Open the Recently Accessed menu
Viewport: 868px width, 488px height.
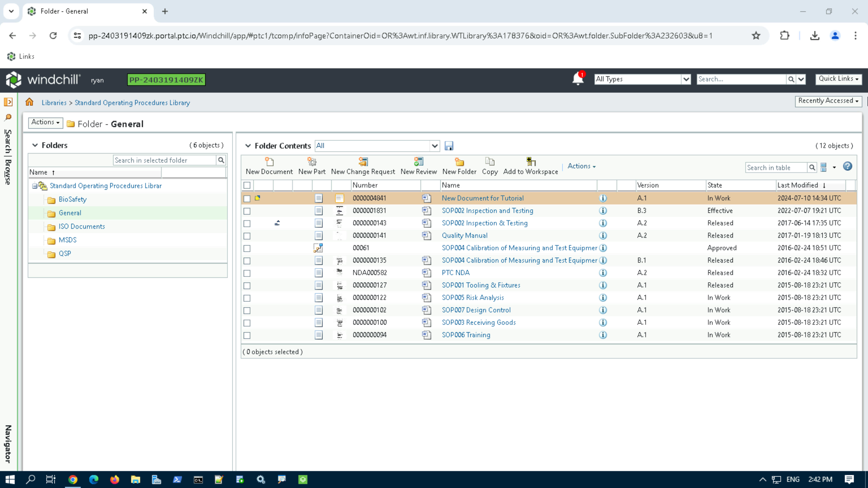(829, 101)
